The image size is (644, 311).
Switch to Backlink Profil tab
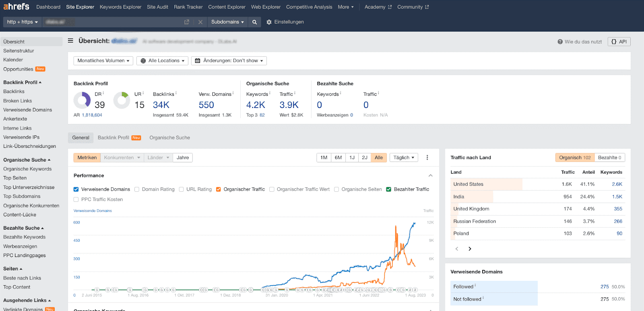[x=119, y=138]
